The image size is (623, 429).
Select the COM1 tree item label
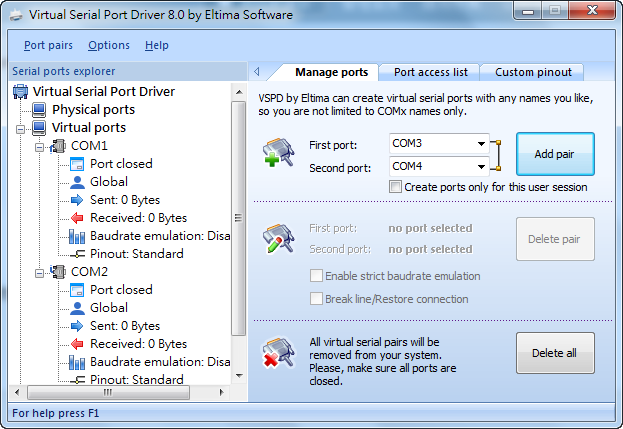(x=89, y=146)
